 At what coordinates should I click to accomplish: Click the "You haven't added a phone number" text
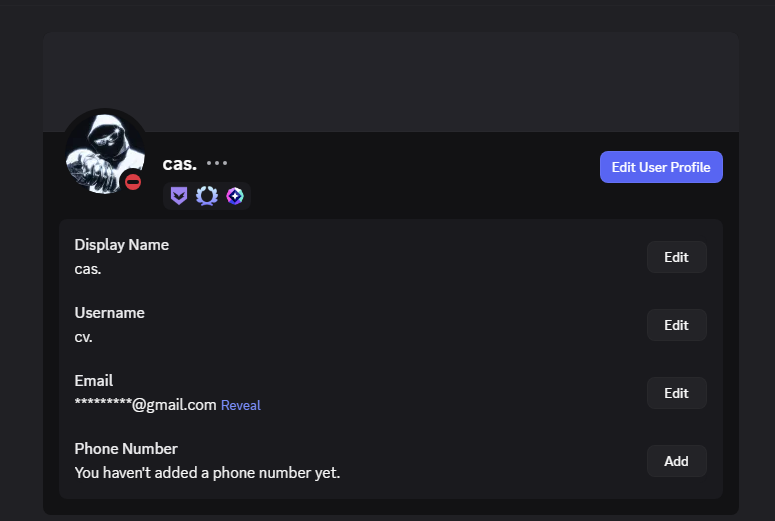[207, 473]
